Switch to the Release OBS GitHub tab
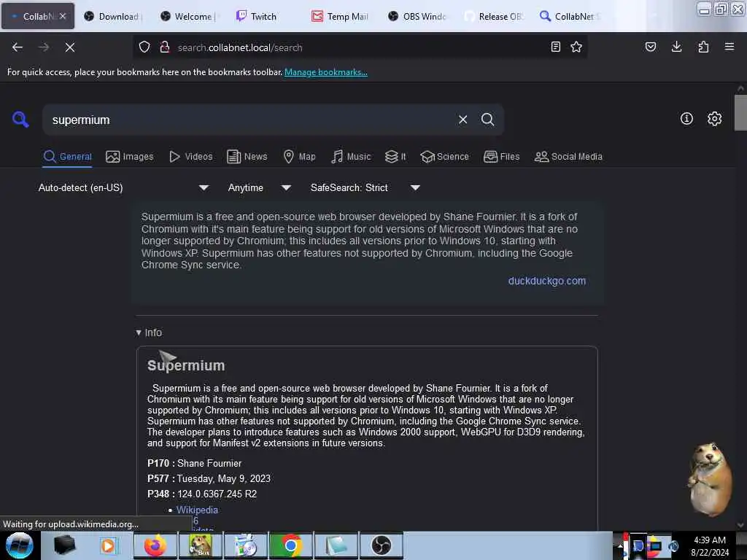Image resolution: width=747 pixels, height=560 pixels. coord(494,16)
